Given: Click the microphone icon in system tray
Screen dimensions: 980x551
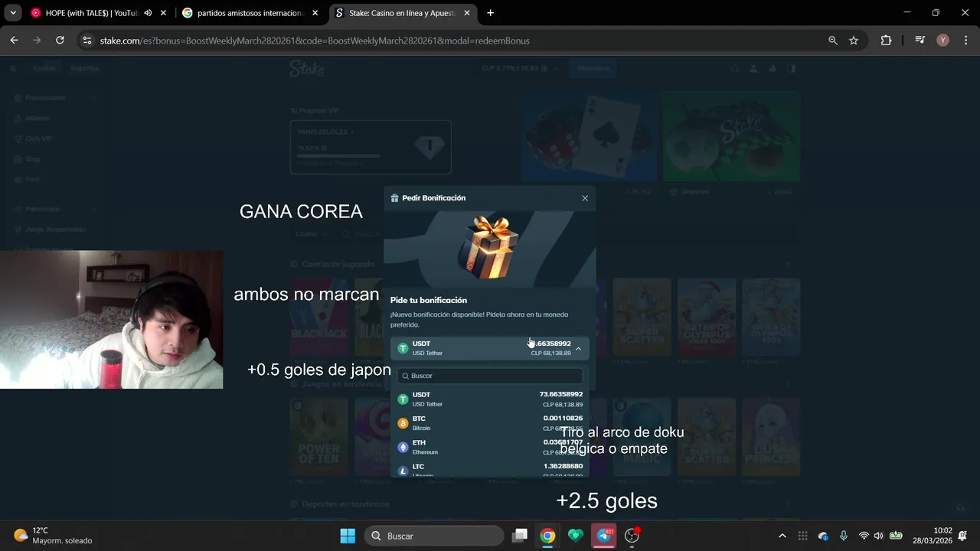Looking at the screenshot, I should [x=843, y=536].
